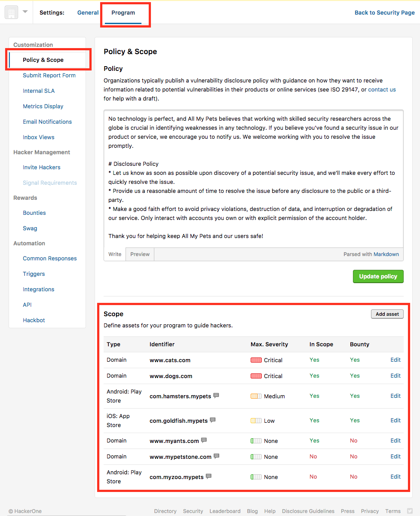Select the Program settings tab

click(x=123, y=13)
